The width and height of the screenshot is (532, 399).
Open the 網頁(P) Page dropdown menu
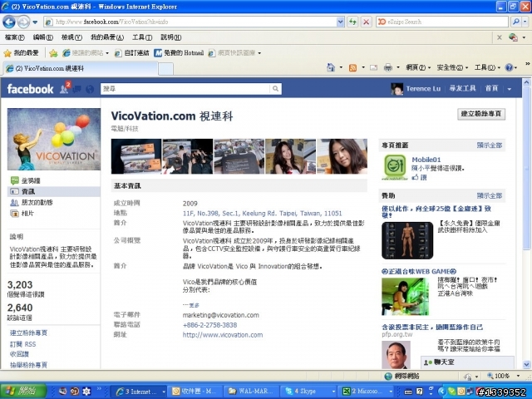pyautogui.click(x=418, y=67)
